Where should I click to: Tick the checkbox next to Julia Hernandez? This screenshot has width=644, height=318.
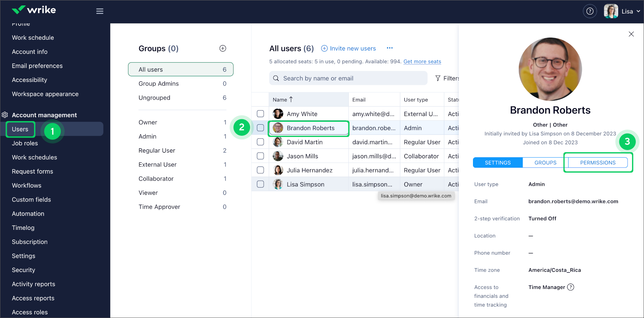tap(260, 170)
